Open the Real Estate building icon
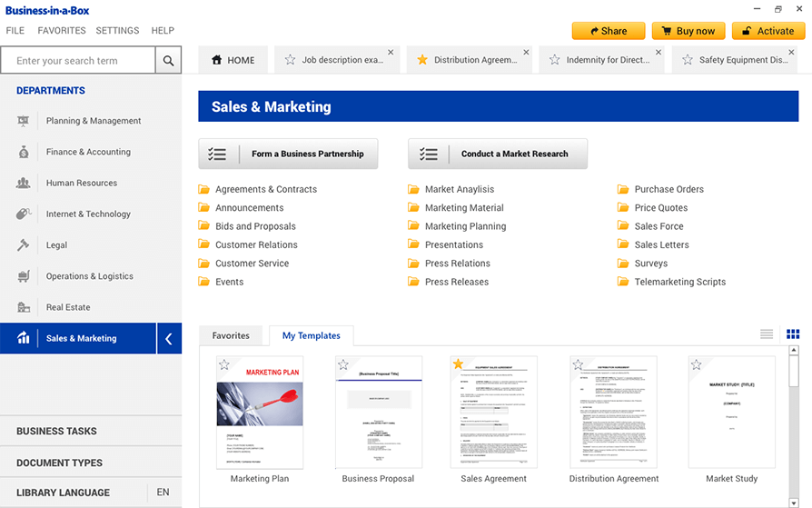The image size is (812, 508). point(24,307)
